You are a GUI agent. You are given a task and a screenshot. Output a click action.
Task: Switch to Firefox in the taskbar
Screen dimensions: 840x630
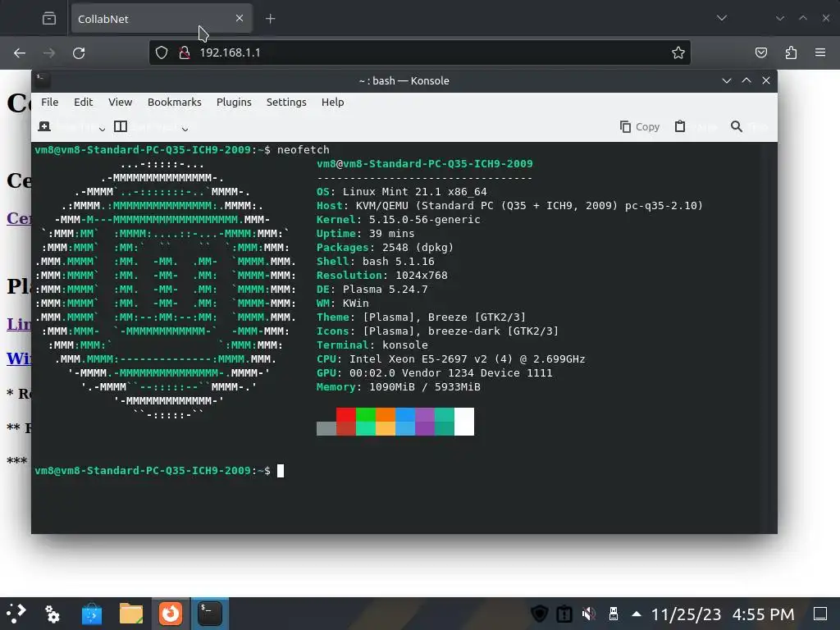click(171, 614)
